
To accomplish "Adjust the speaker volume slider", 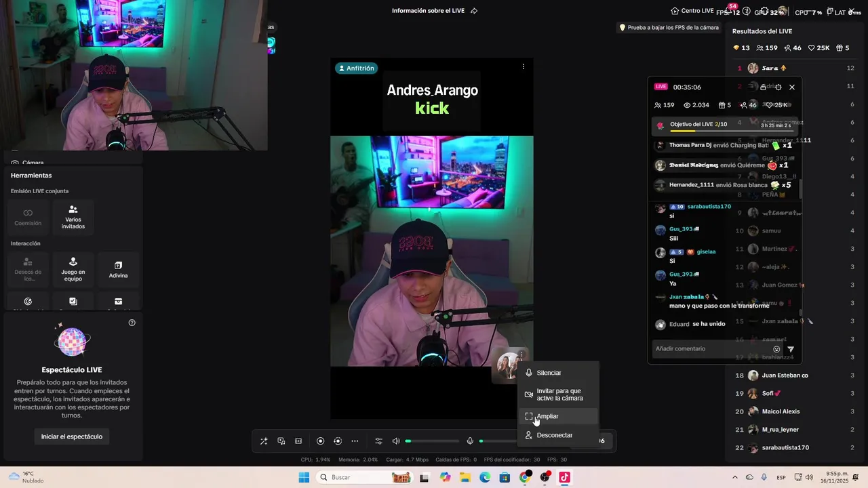I will pos(431,441).
